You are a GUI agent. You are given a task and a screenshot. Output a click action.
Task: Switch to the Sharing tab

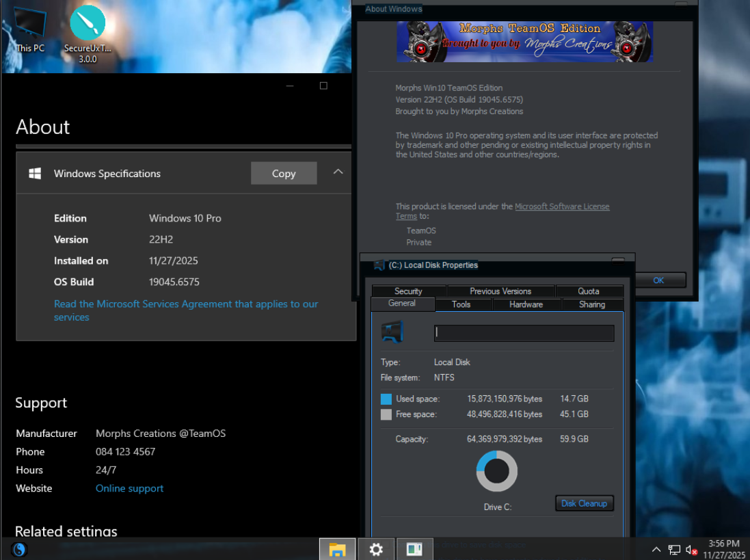592,304
